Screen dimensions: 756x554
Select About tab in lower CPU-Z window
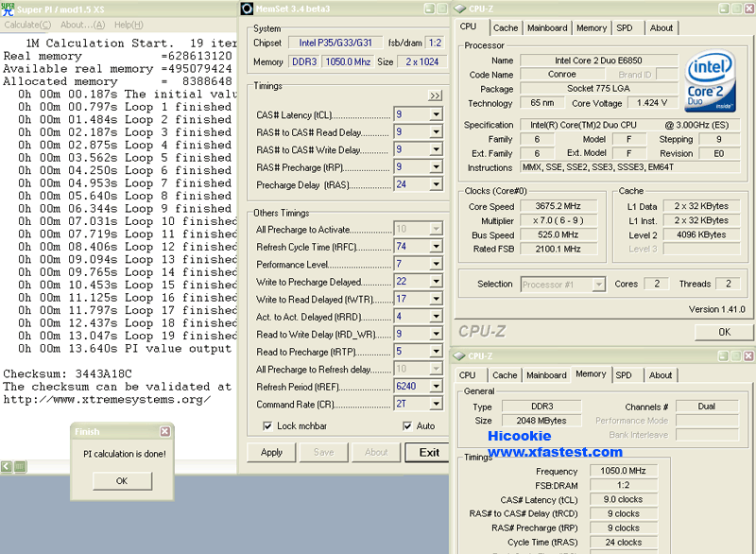pyautogui.click(x=660, y=375)
